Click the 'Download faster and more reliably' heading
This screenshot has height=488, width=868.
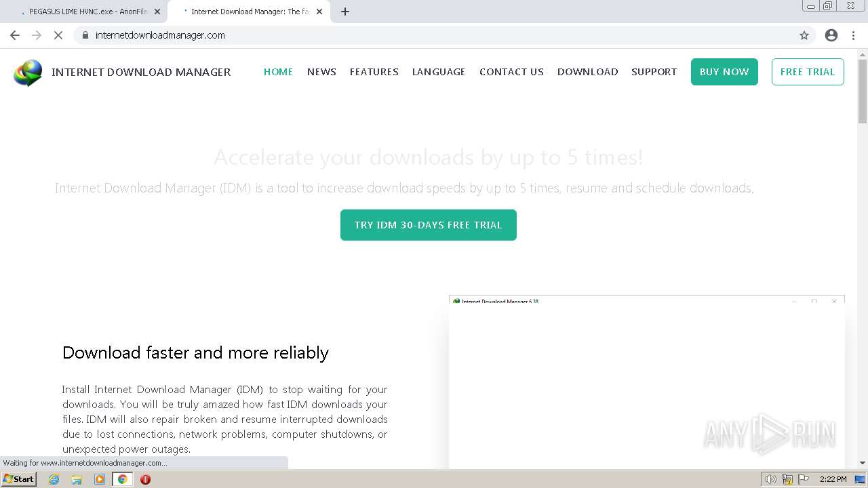pos(195,352)
